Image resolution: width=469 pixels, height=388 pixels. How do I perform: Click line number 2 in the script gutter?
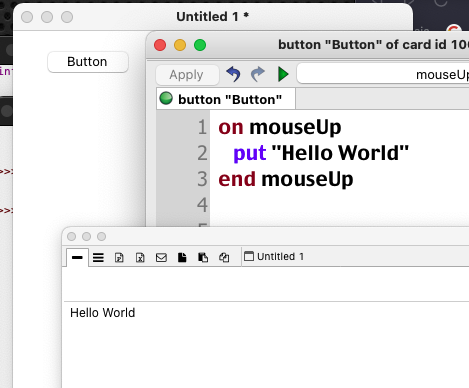click(x=202, y=153)
